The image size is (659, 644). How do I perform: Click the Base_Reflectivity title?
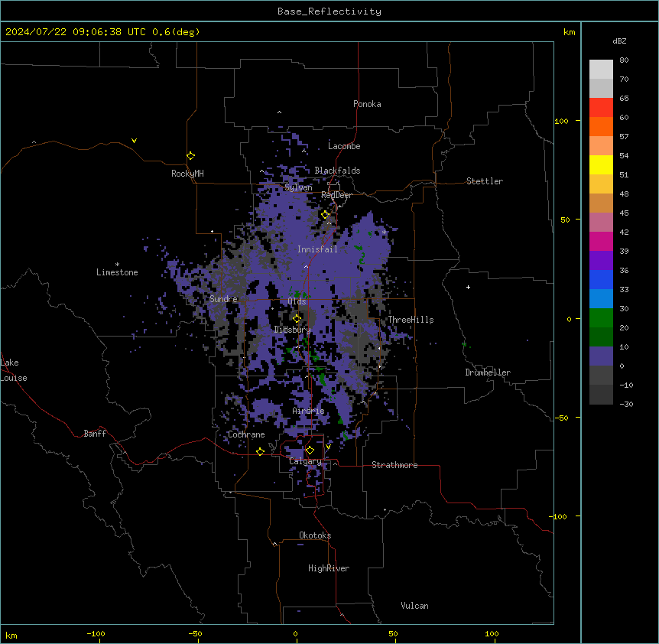tap(329, 11)
